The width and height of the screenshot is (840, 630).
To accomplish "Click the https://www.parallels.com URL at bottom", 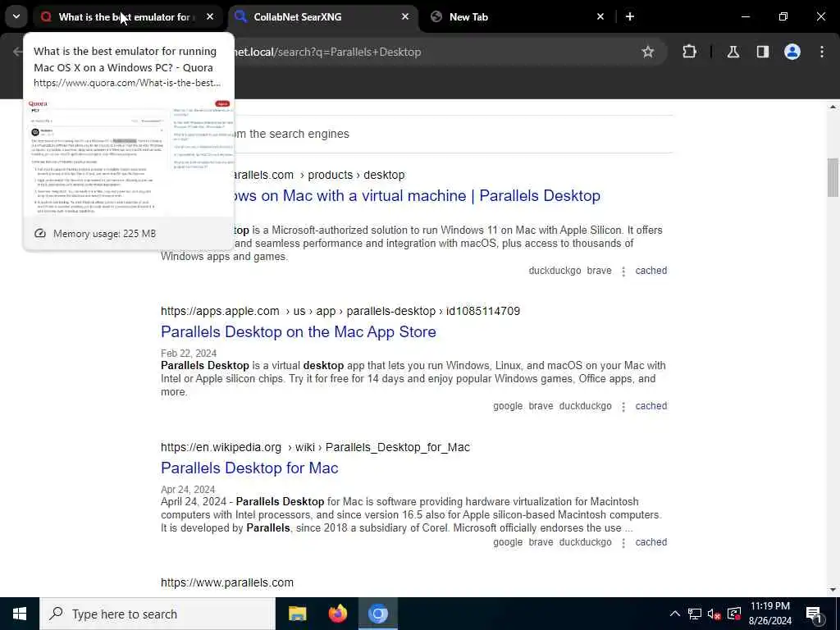I will click(x=227, y=582).
